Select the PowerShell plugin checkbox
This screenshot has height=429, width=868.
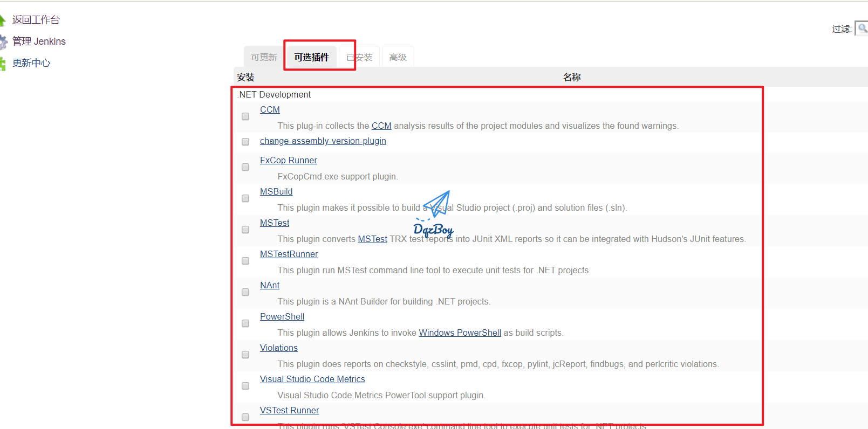[x=245, y=323]
